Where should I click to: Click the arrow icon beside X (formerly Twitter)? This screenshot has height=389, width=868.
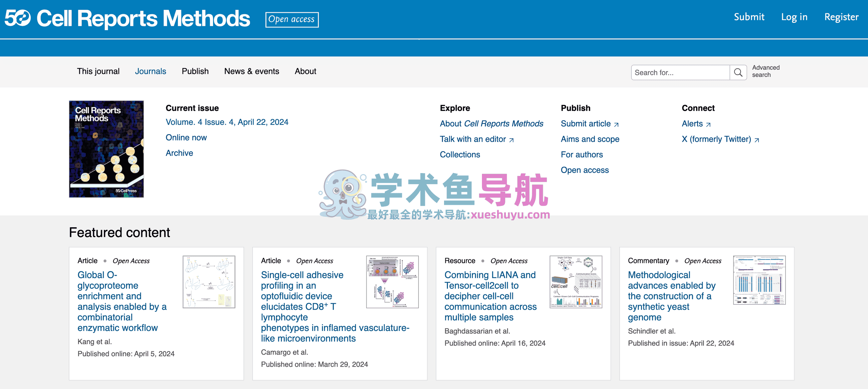point(757,140)
